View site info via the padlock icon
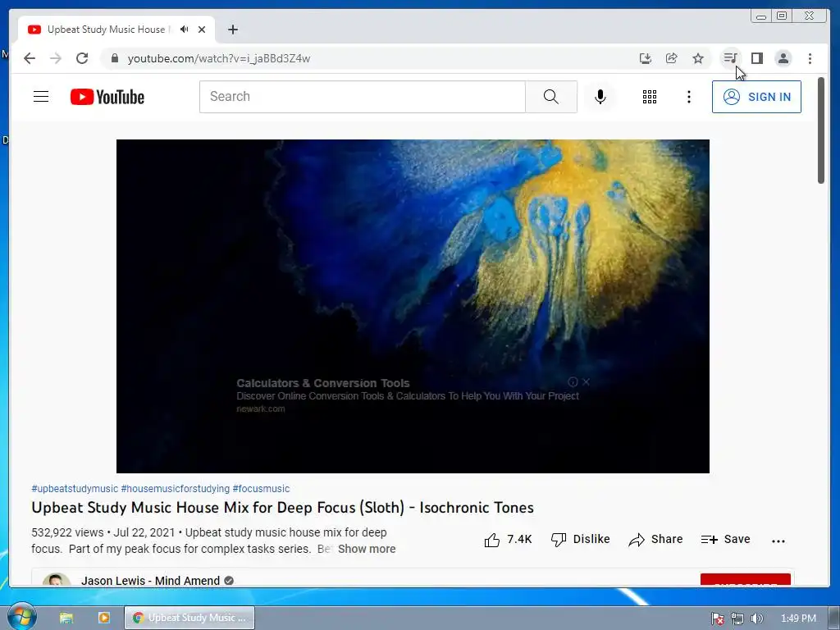 point(114,58)
